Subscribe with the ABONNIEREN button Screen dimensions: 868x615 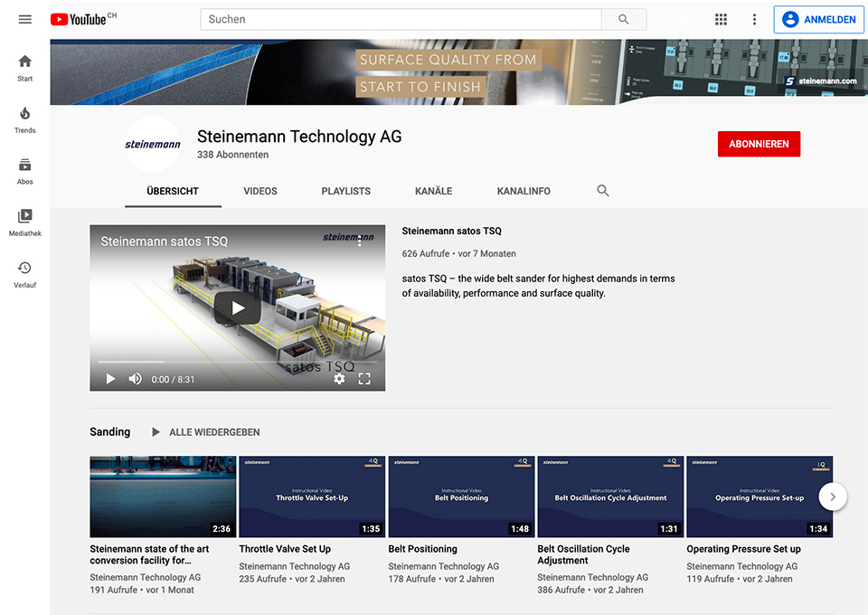[x=759, y=144]
